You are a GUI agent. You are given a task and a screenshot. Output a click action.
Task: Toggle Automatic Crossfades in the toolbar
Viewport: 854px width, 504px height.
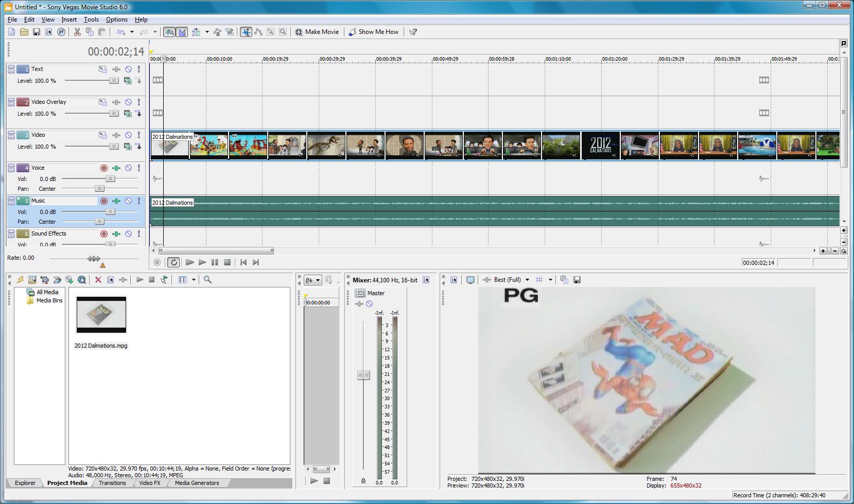[182, 32]
